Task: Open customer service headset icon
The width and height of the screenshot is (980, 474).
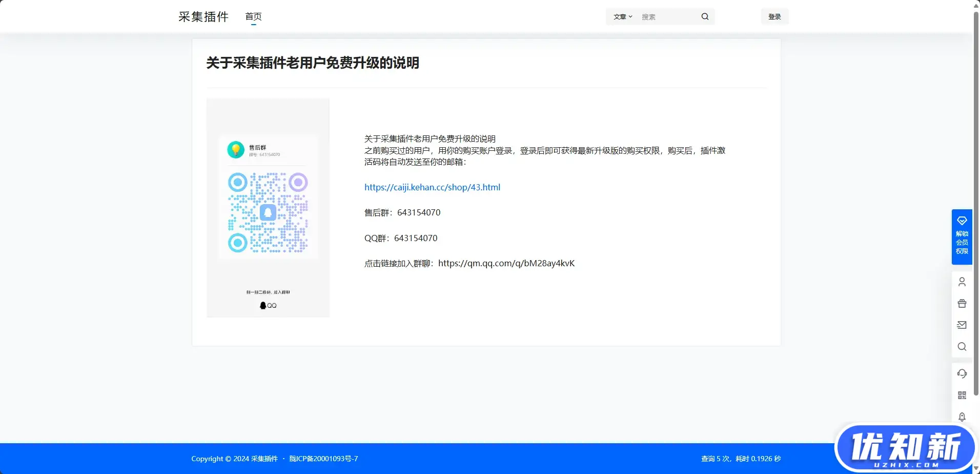Action: [962, 373]
